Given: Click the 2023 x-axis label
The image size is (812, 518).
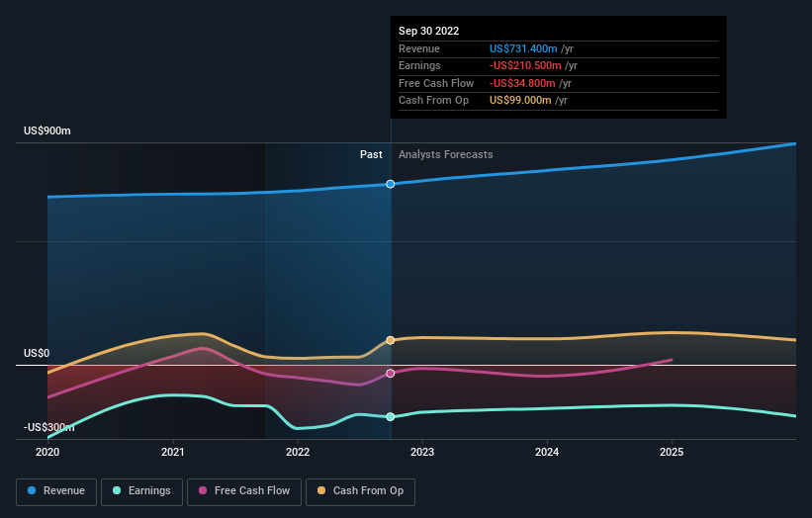Looking at the screenshot, I should click(422, 453).
